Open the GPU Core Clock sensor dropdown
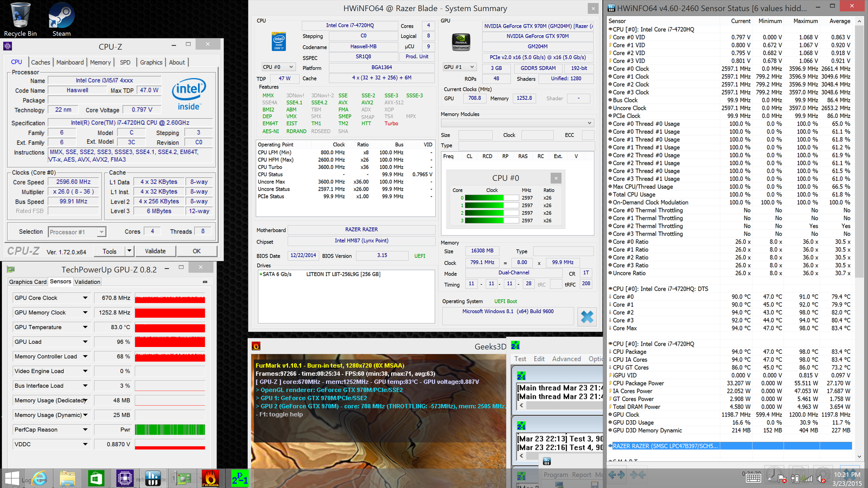 tap(85, 298)
